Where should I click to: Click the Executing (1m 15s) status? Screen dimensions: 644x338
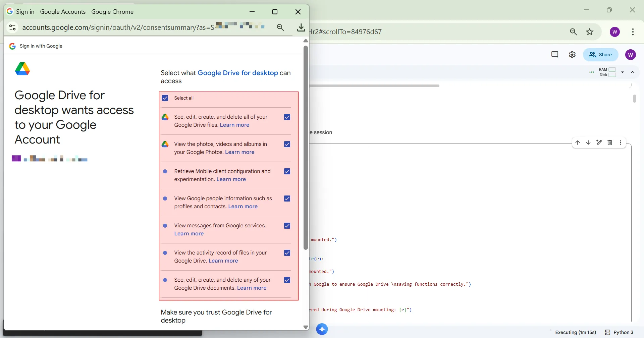click(576, 332)
